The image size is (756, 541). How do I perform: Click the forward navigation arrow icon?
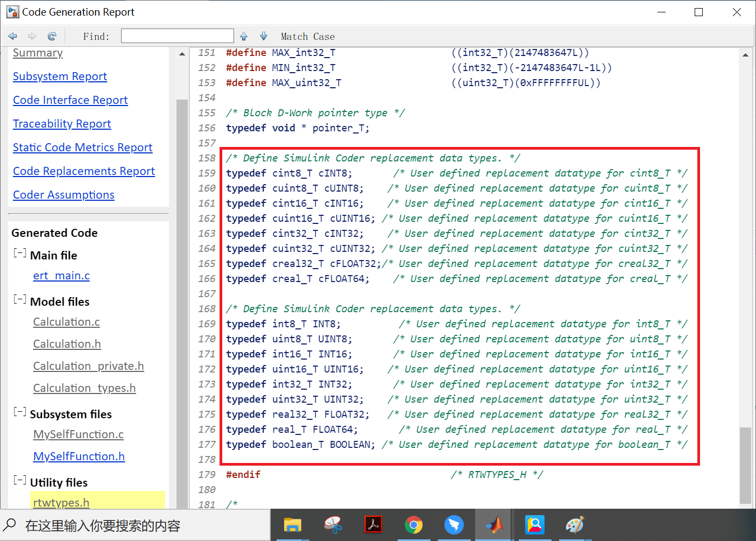[32, 36]
